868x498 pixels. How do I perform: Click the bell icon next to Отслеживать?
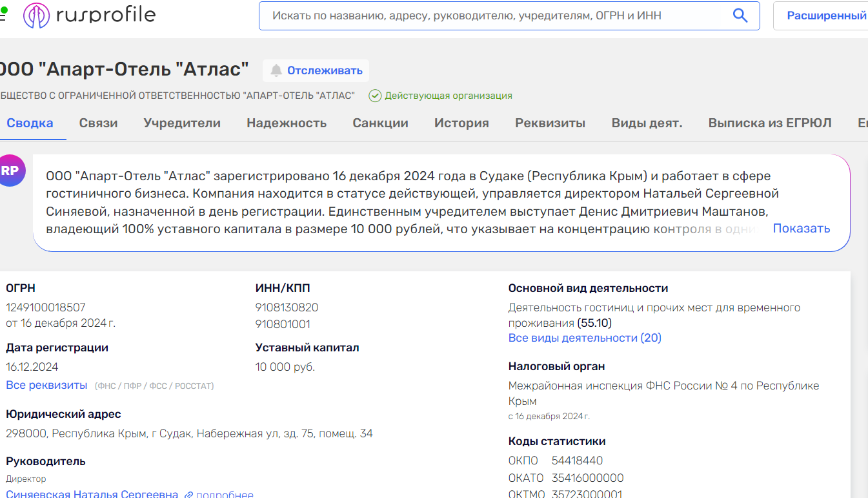point(278,70)
